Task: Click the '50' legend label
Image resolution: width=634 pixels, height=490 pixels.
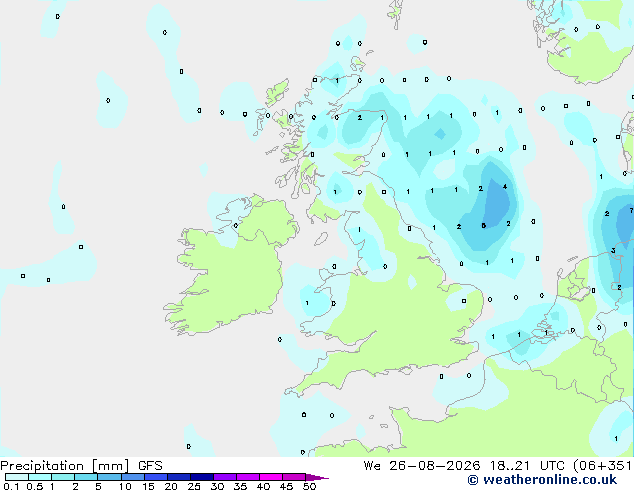Action: click(309, 486)
